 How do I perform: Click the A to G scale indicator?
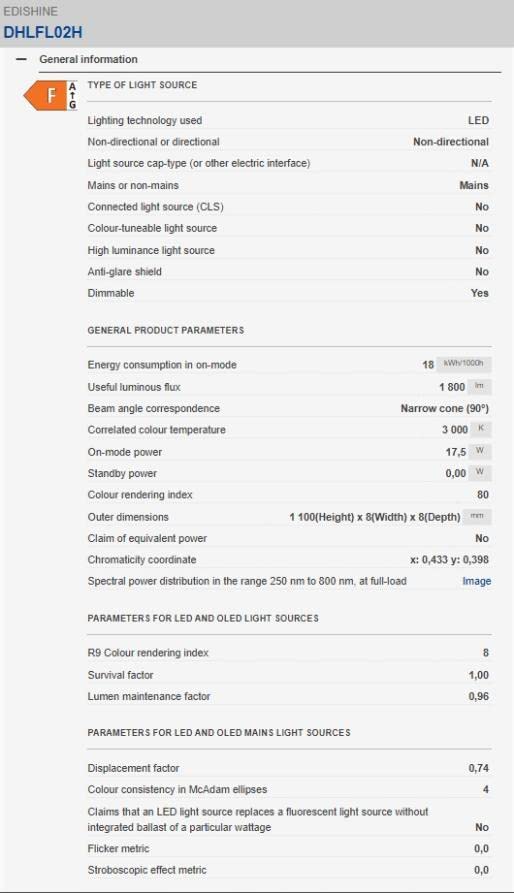[x=72, y=95]
